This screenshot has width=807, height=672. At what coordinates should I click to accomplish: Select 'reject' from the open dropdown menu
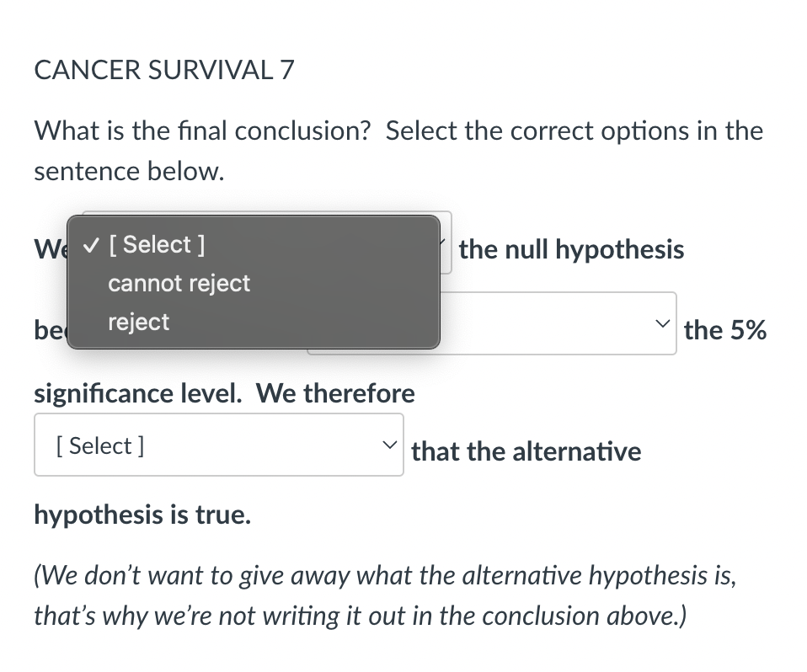click(138, 322)
